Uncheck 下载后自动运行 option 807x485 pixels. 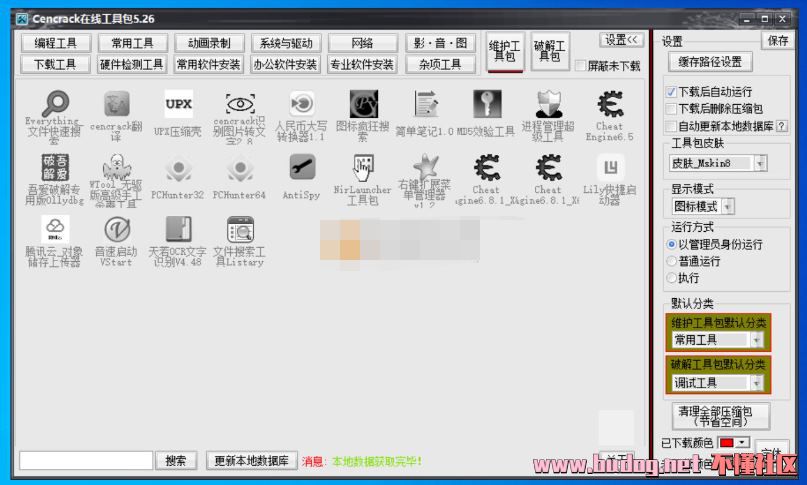671,92
